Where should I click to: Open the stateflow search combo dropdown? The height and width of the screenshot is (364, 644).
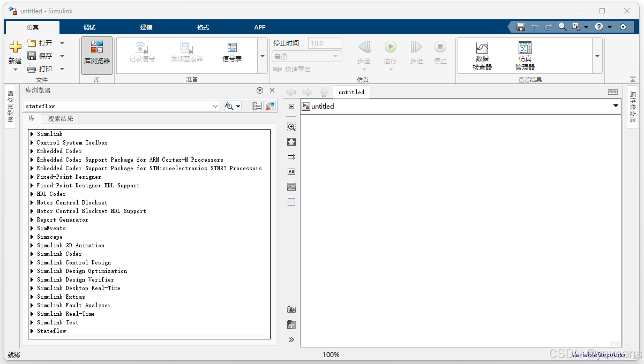[215, 106]
